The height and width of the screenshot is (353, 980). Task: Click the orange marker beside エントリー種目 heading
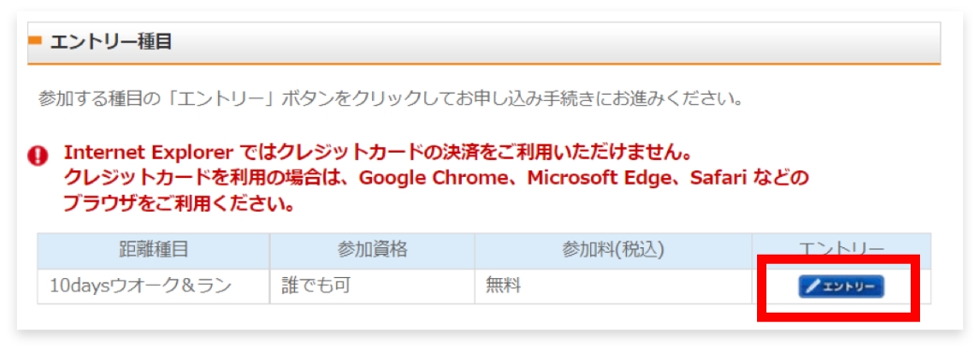[x=35, y=41]
